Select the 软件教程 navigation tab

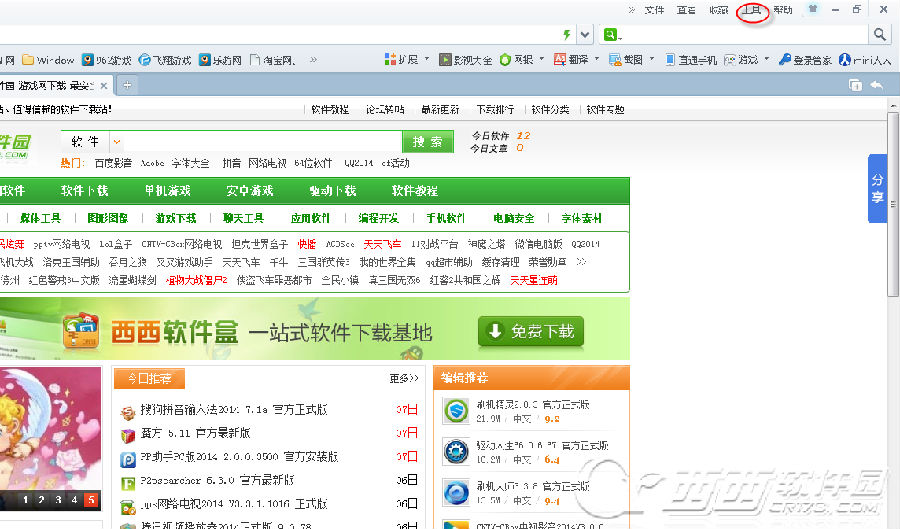pyautogui.click(x=415, y=190)
